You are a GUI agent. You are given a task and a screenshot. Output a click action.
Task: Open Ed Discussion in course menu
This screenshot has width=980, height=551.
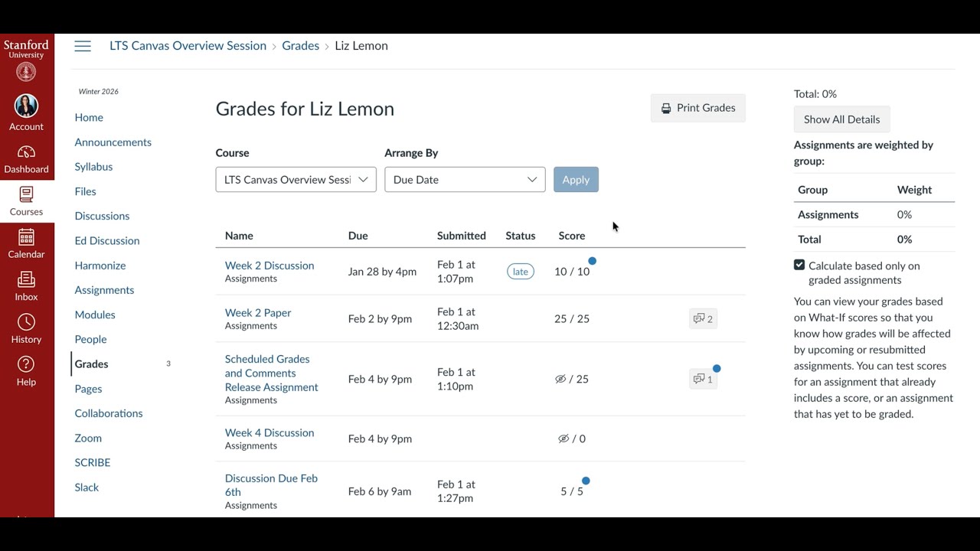pyautogui.click(x=107, y=240)
